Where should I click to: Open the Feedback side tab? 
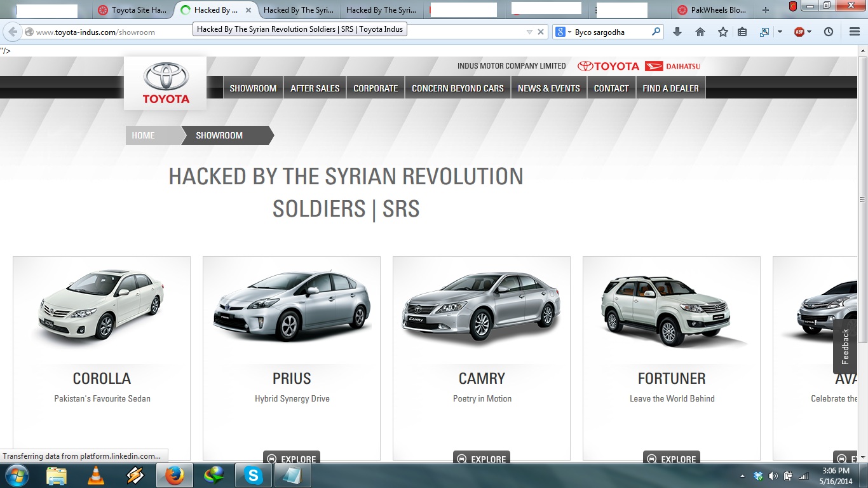point(845,346)
